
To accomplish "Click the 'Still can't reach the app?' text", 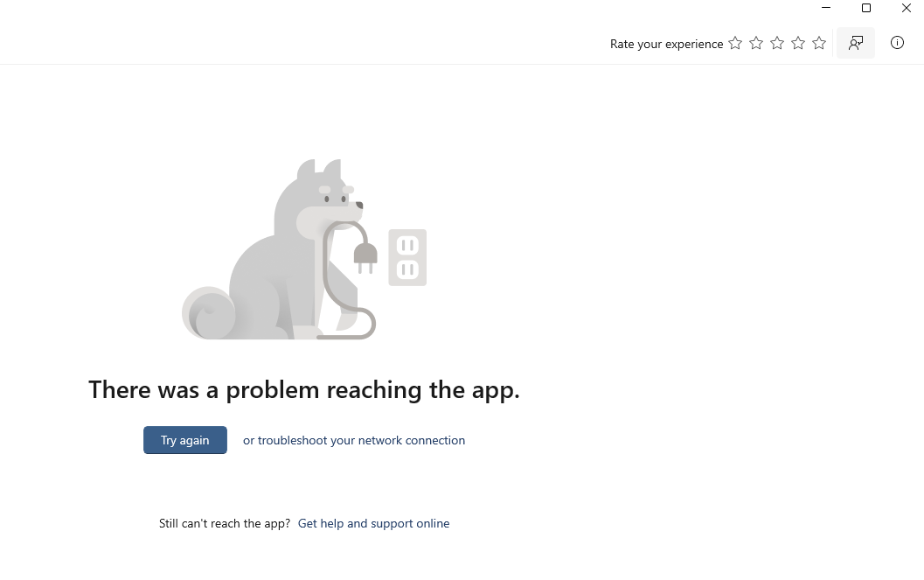I will click(225, 523).
